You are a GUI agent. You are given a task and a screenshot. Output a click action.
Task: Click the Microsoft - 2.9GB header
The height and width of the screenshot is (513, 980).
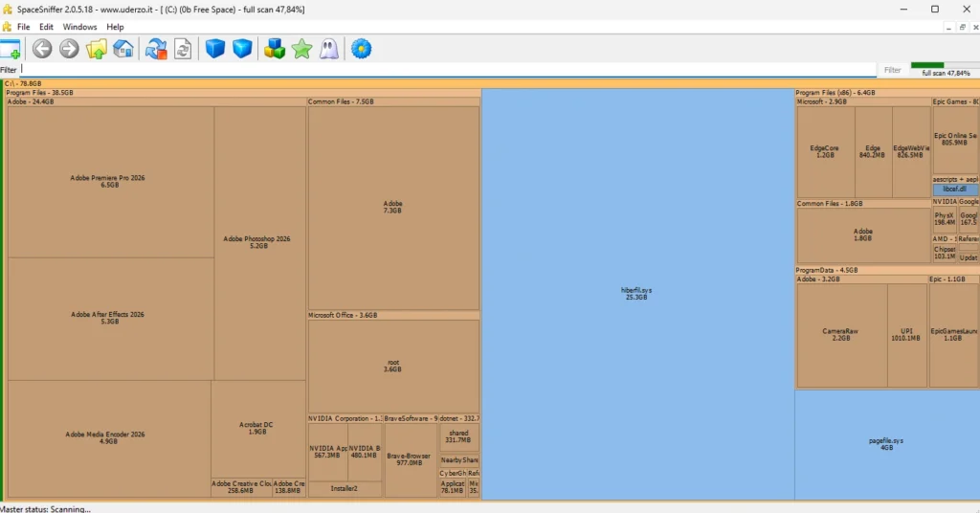[863, 101]
